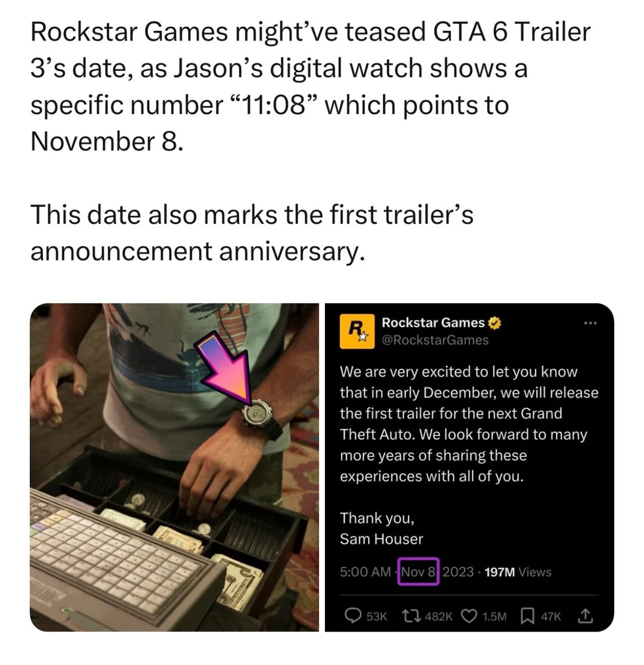Click the 1.5M likes count
Screen dimensions: 644x665
click(494, 616)
